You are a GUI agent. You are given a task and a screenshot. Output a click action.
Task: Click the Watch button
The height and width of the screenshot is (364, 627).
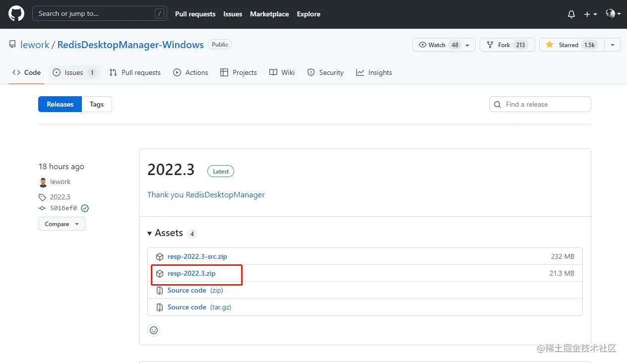point(443,45)
